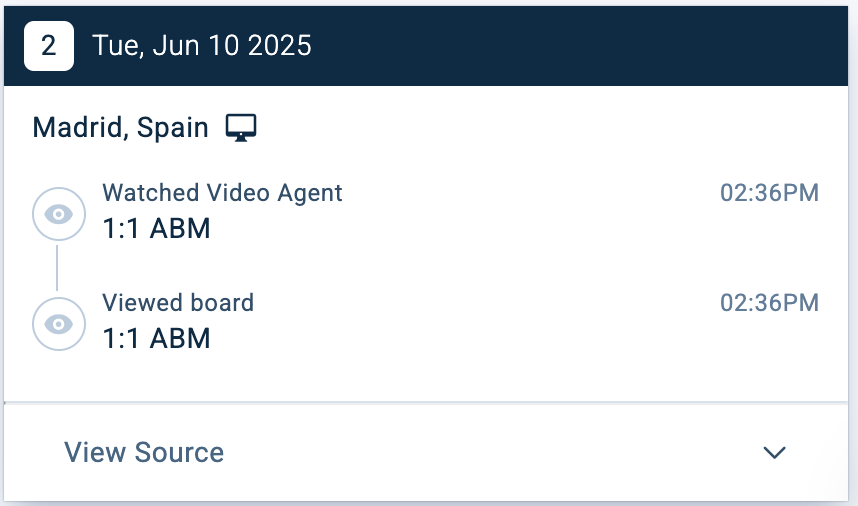Click the 02:36PM timestamp for Watched Video Agent

pyautogui.click(x=769, y=193)
